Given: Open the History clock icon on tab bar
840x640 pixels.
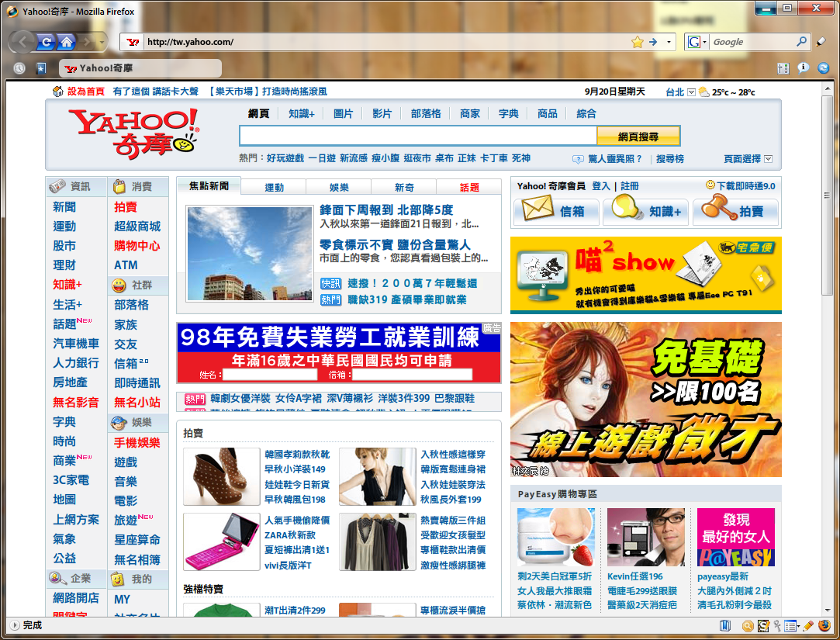Looking at the screenshot, I should [x=19, y=68].
